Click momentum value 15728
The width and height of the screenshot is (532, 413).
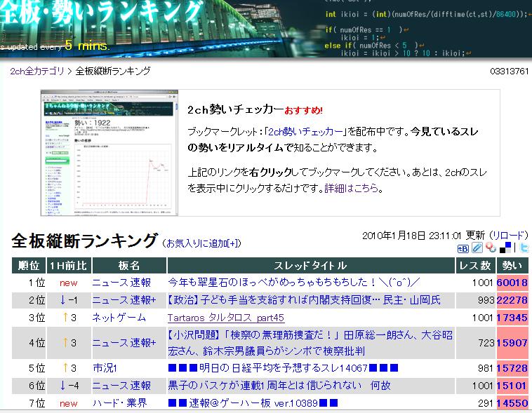click(x=512, y=368)
